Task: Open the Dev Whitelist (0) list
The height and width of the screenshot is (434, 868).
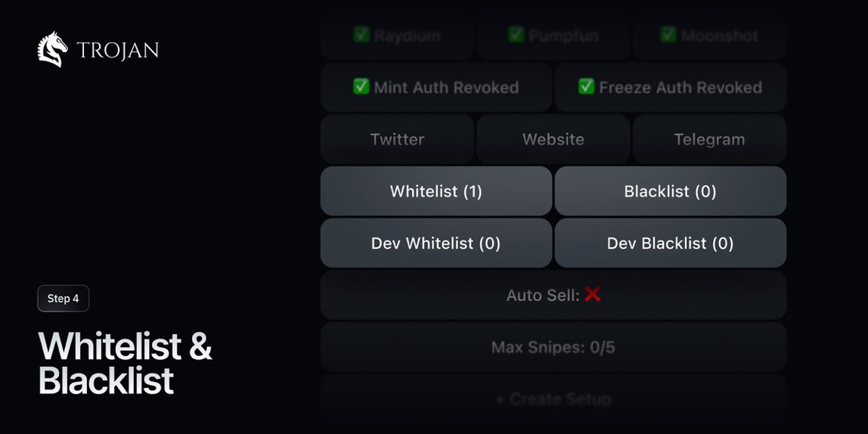Action: pyautogui.click(x=436, y=243)
